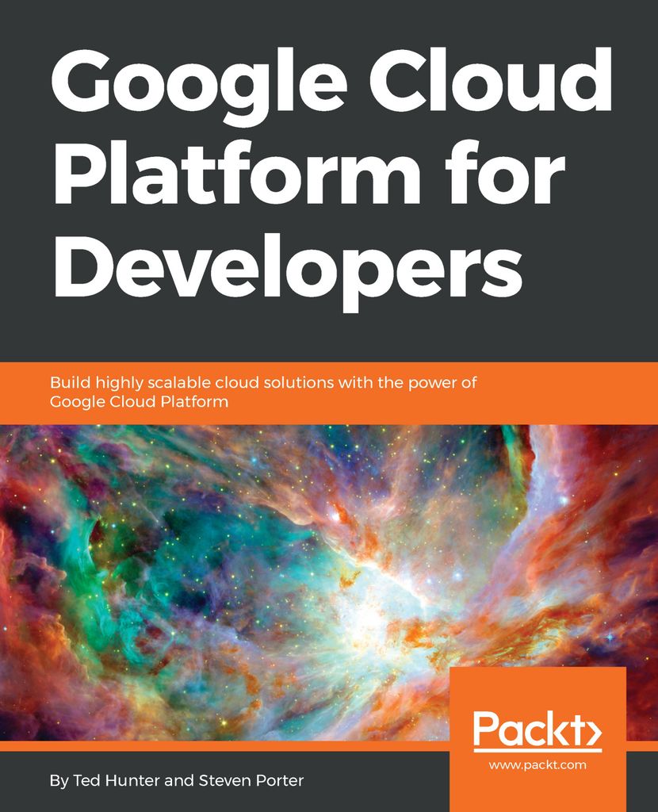This screenshot has height=812, width=658.
Task: Click the author name 'Steven Porter'
Action: tap(251, 780)
